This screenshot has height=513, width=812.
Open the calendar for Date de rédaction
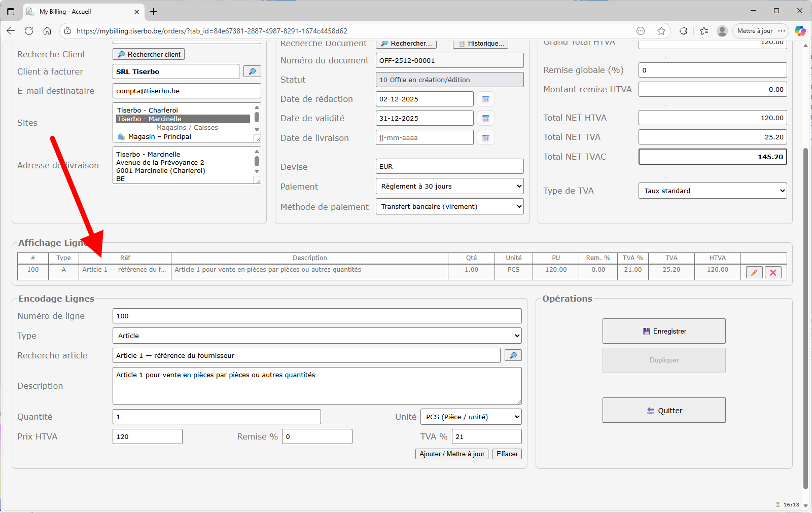(x=485, y=99)
